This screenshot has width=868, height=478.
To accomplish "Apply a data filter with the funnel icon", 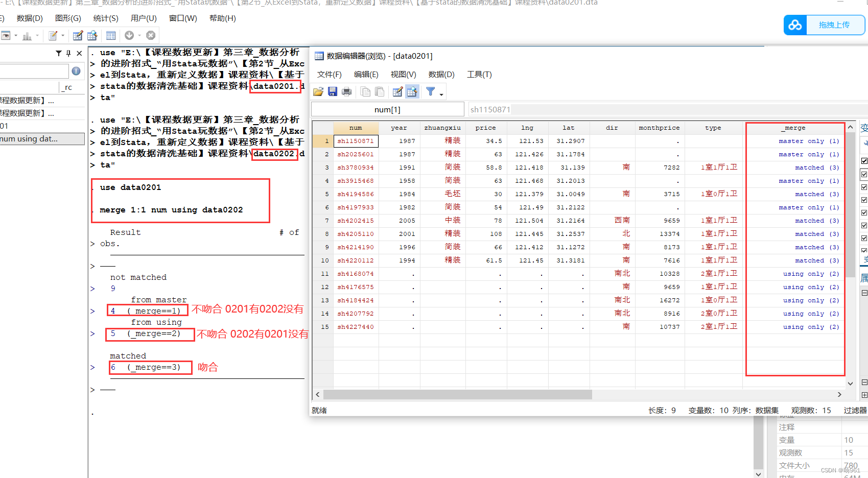I will click(431, 91).
